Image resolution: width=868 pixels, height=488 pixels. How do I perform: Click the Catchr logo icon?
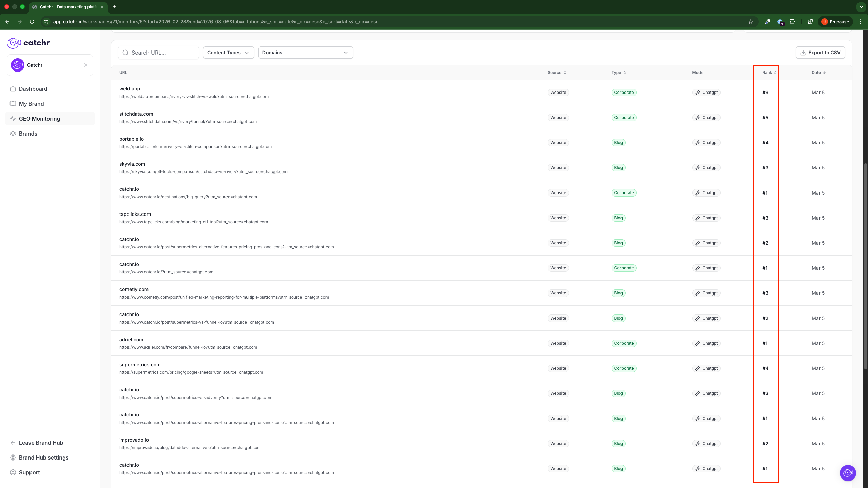pos(14,43)
